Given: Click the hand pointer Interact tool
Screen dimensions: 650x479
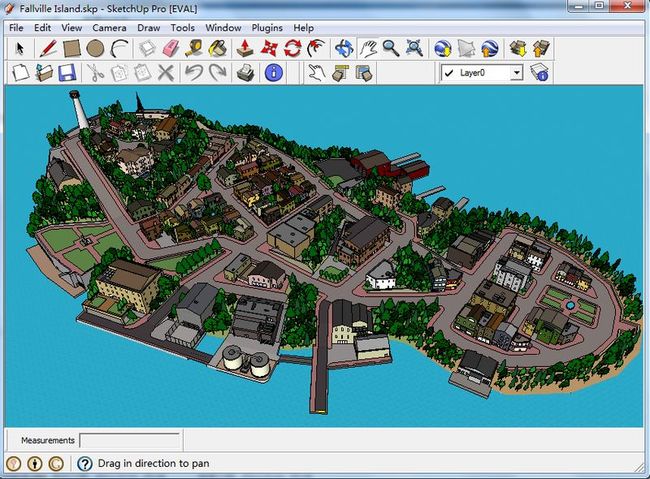Looking at the screenshot, I should tap(317, 73).
